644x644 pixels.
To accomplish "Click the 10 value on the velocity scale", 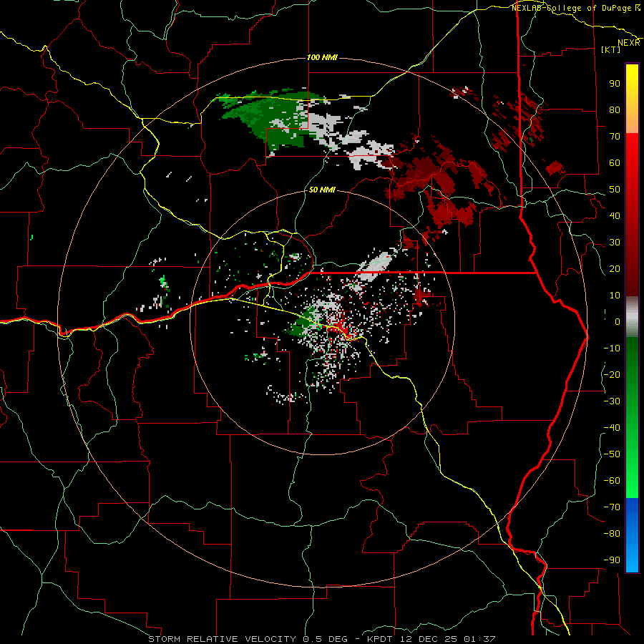I will click(x=615, y=296).
